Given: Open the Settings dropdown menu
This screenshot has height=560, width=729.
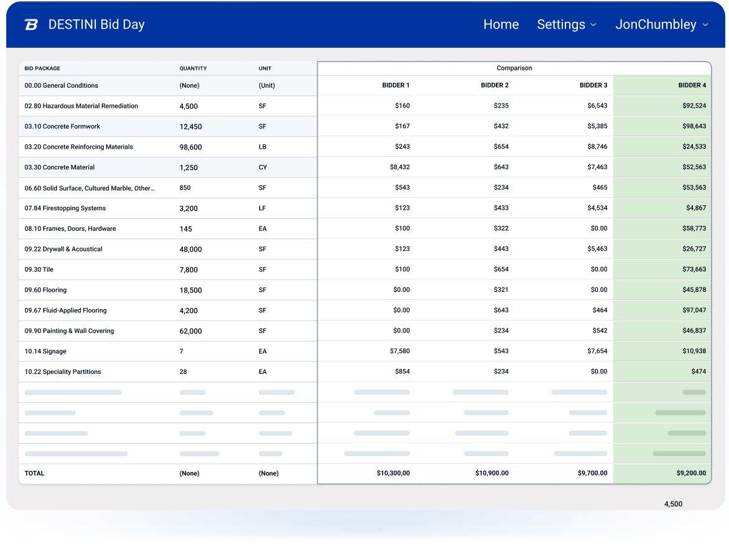Looking at the screenshot, I should [566, 24].
